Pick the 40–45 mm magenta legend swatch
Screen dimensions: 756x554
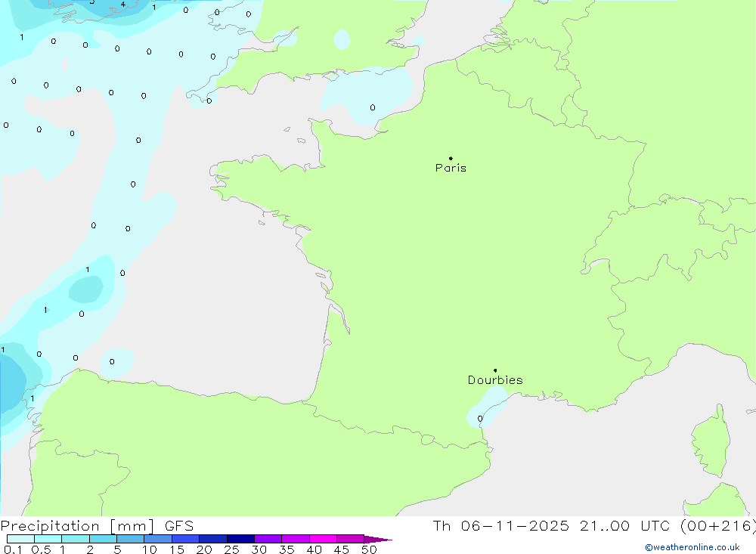[323, 539]
